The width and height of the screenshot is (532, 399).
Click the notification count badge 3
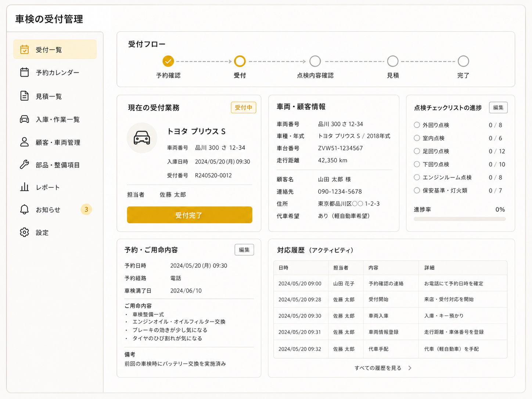[x=86, y=209]
